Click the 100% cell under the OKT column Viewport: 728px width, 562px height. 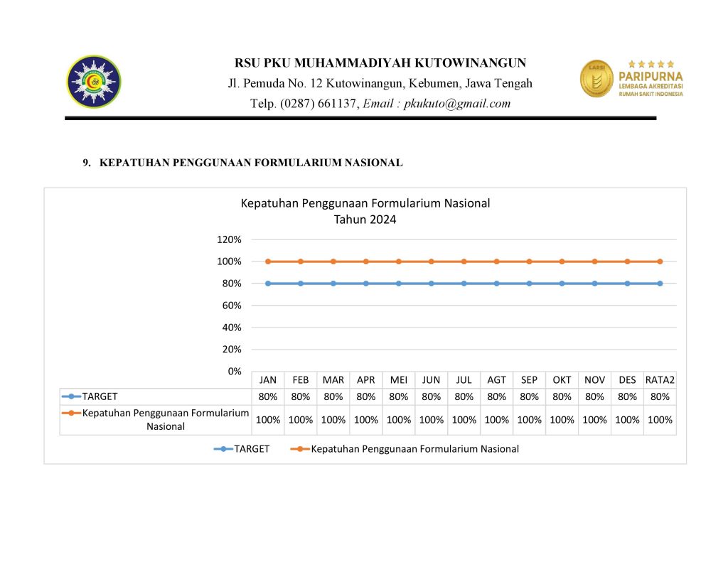(x=562, y=420)
